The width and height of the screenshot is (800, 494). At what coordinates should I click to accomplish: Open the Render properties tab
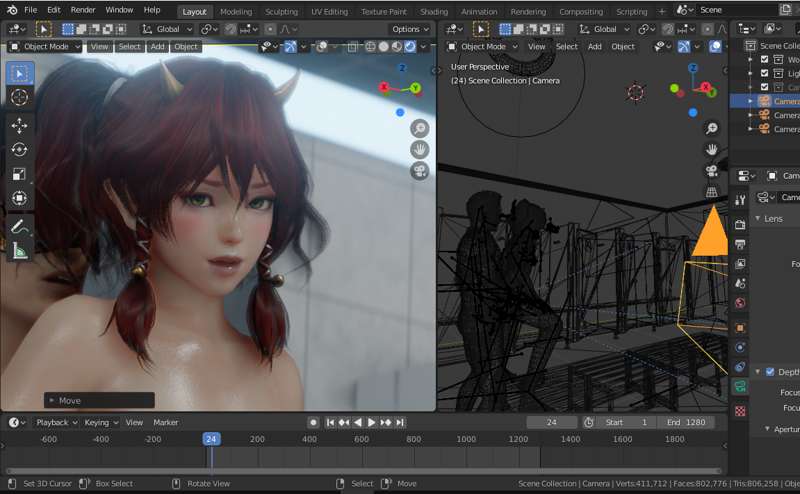click(x=740, y=224)
